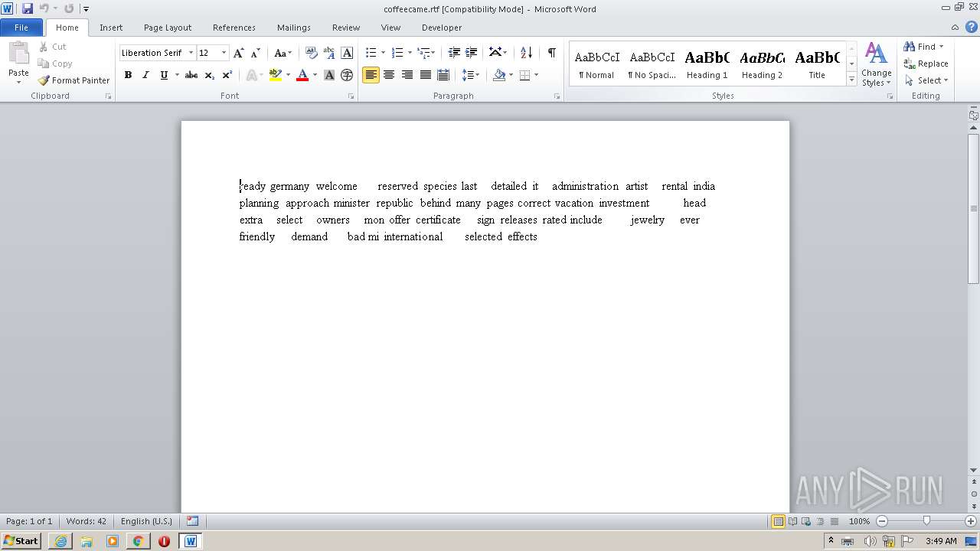
Task: Switch to Developer tab
Action: pos(442,28)
